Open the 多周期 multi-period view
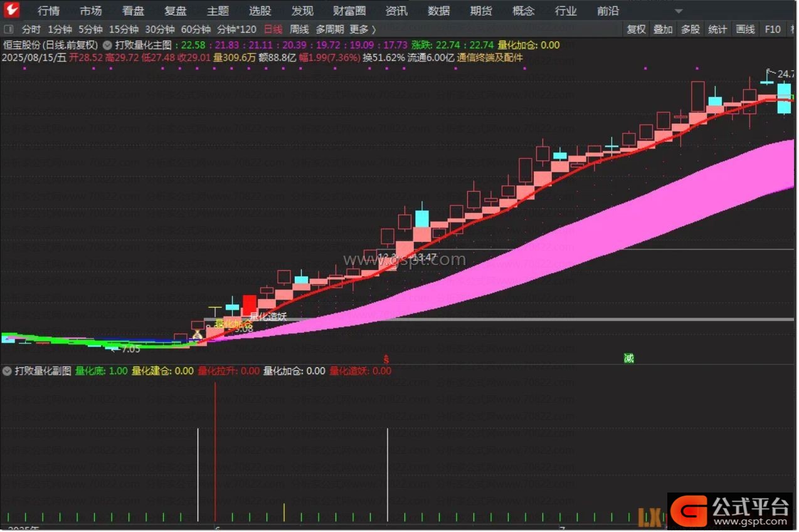Viewport: 799px width, 532px height. (x=330, y=29)
